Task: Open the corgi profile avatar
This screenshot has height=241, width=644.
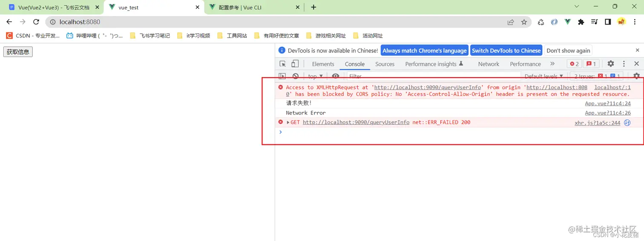Action: coord(621,22)
